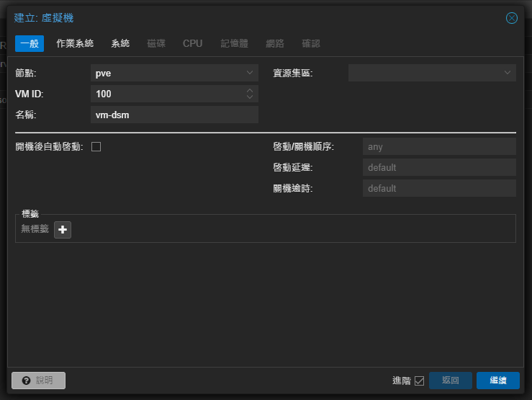This screenshot has height=400, width=532.
Task: Click the 返回 back button
Action: 450,381
